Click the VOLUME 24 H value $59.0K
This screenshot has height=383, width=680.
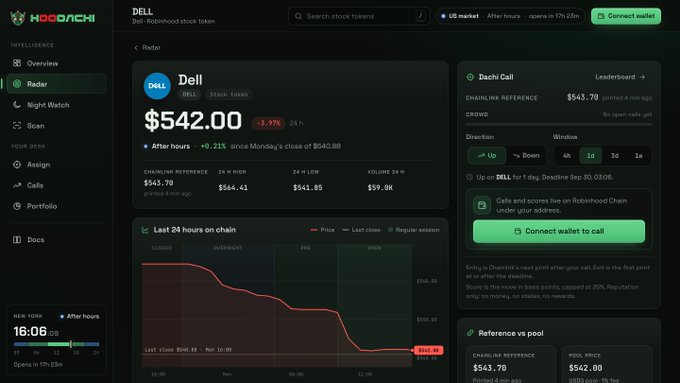point(380,188)
